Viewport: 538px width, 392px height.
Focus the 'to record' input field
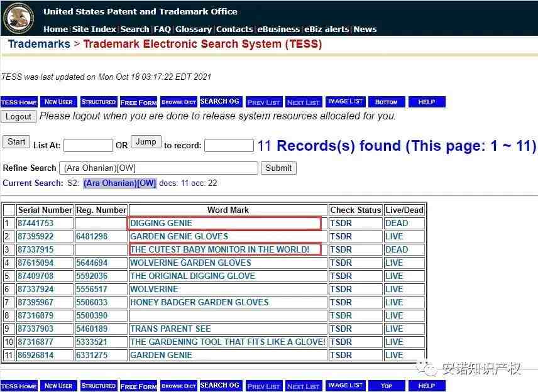[229, 145]
